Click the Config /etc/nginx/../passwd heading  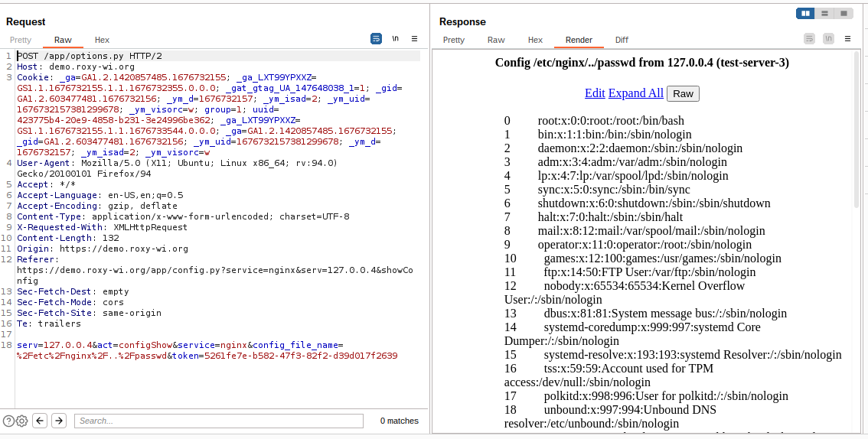point(642,63)
